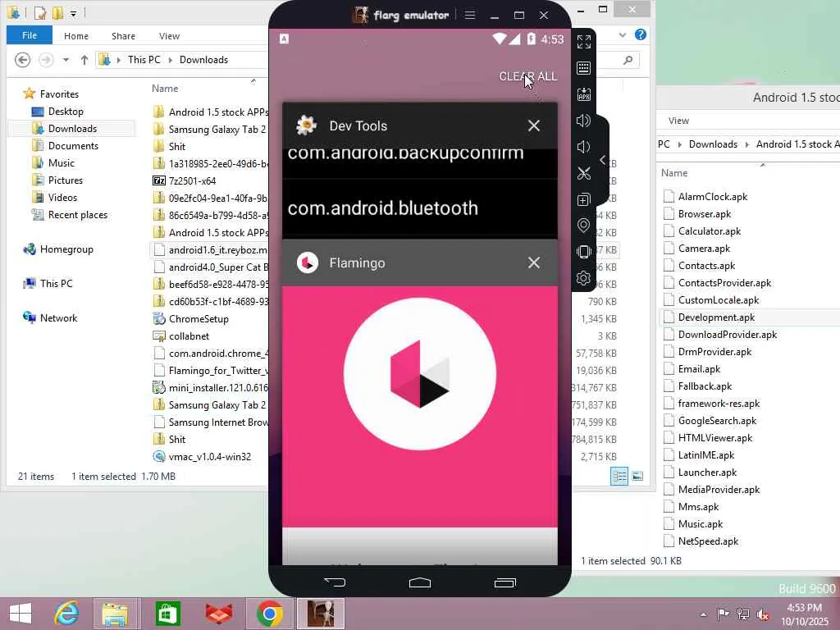Image resolution: width=840 pixels, height=630 pixels.
Task: Open the Share ribbon tab
Action: [x=123, y=36]
